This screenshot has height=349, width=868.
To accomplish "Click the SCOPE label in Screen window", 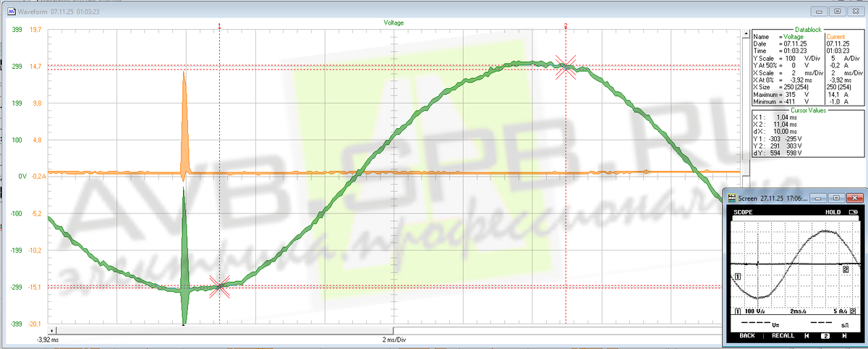I will 743,213.
